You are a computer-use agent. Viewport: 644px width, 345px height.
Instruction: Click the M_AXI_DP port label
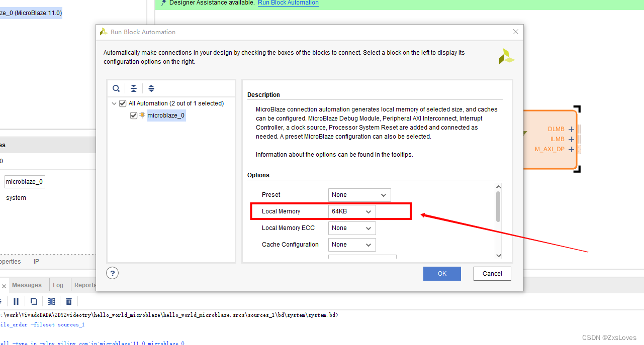point(550,150)
